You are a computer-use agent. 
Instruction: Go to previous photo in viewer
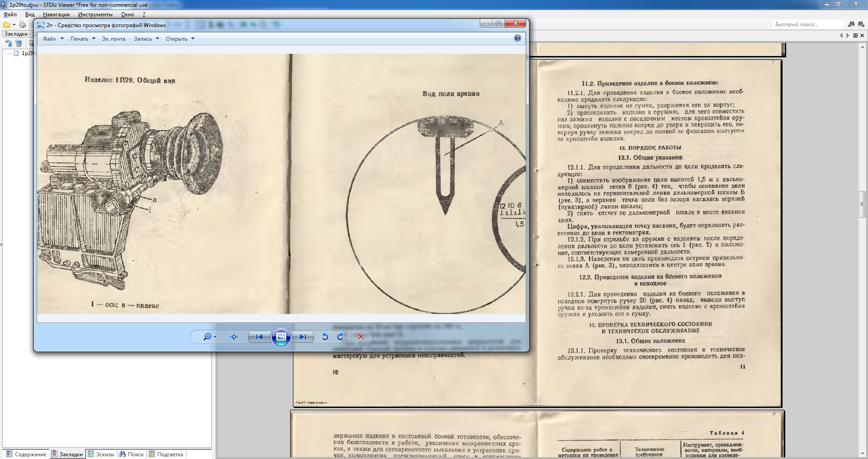click(259, 337)
